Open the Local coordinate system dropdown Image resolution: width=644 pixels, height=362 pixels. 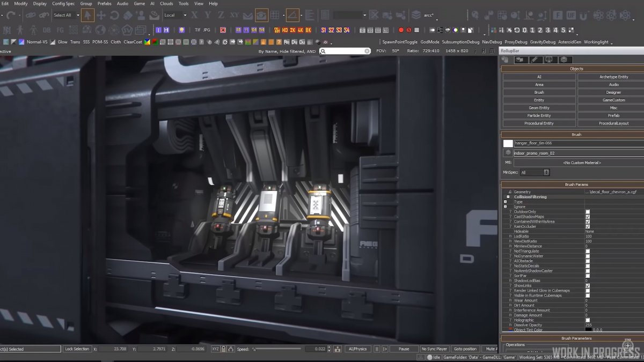tap(176, 15)
